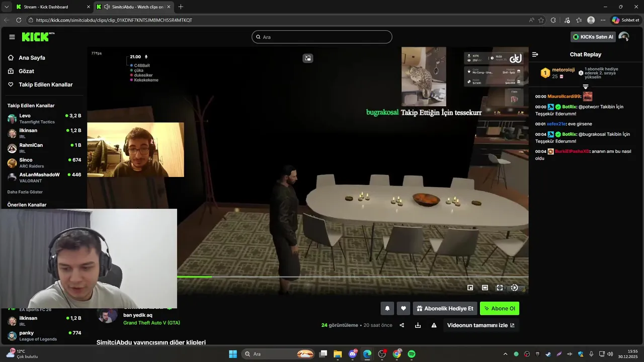
Task: Collapse the Chat Replay panel
Action: tap(535, 54)
